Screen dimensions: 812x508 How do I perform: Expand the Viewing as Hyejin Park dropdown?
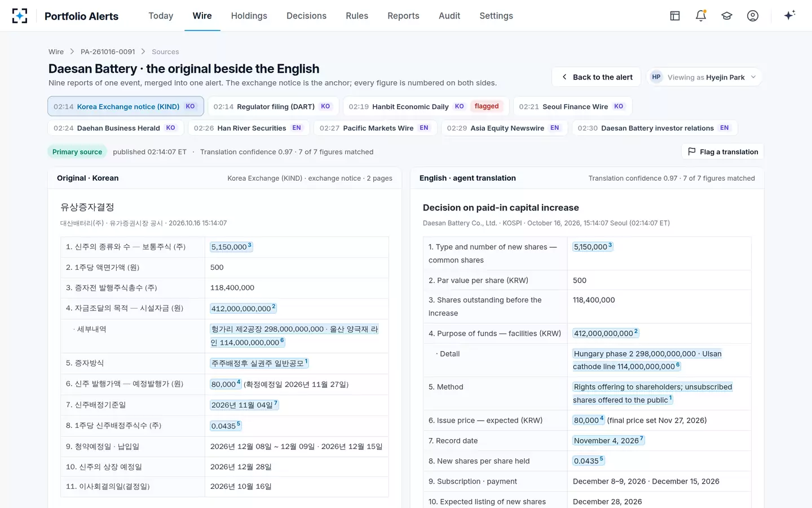(x=704, y=77)
